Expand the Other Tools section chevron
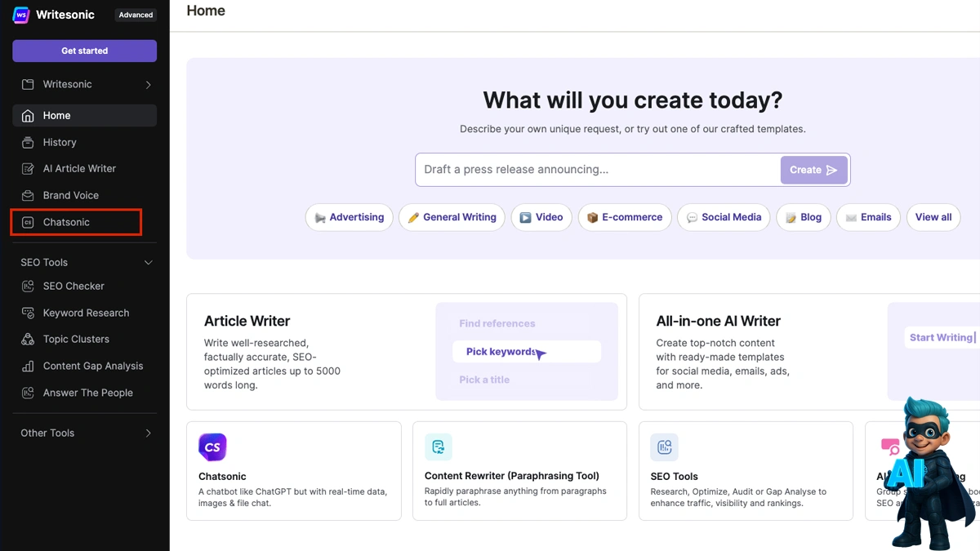The height and width of the screenshot is (551, 980). [148, 433]
